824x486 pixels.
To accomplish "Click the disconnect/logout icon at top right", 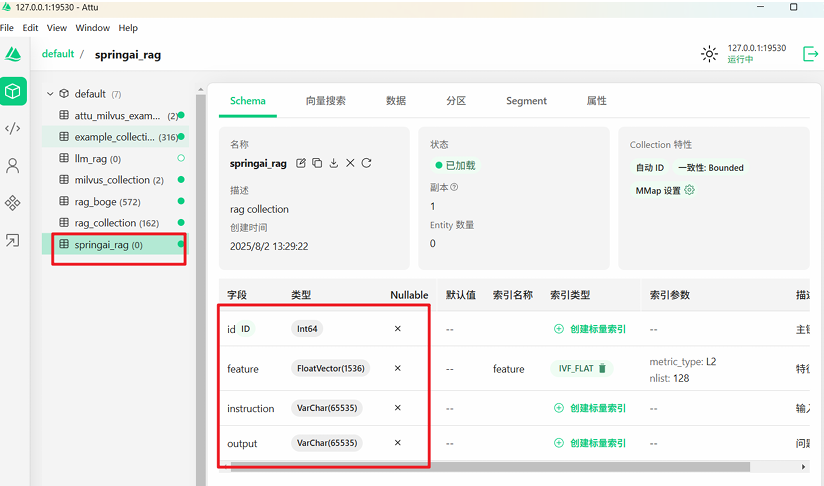I will pyautogui.click(x=810, y=54).
